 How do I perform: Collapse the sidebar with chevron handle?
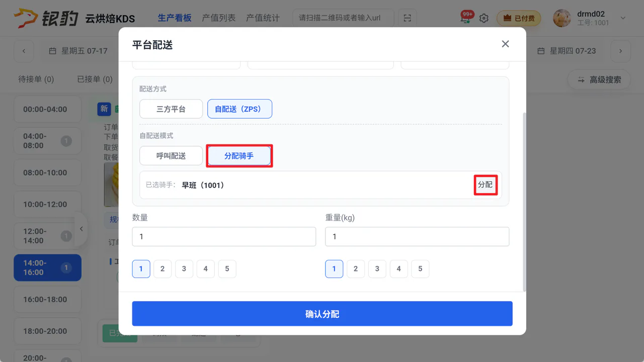[81, 229]
